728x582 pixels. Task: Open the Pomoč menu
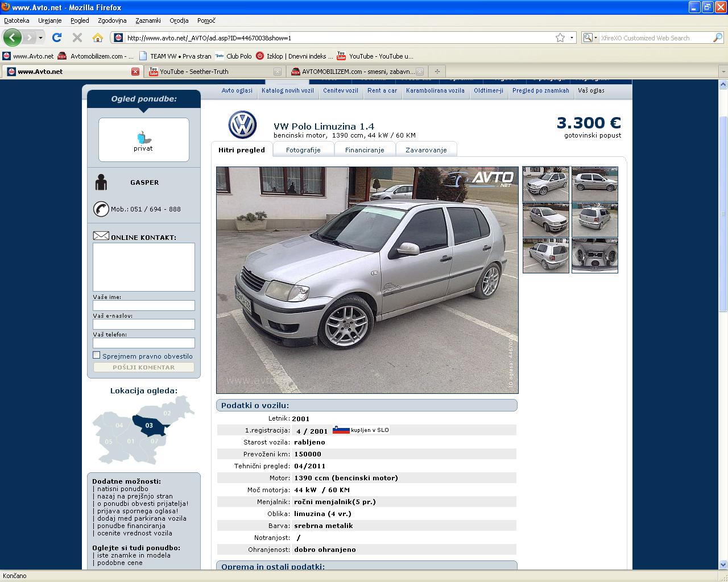tap(206, 20)
